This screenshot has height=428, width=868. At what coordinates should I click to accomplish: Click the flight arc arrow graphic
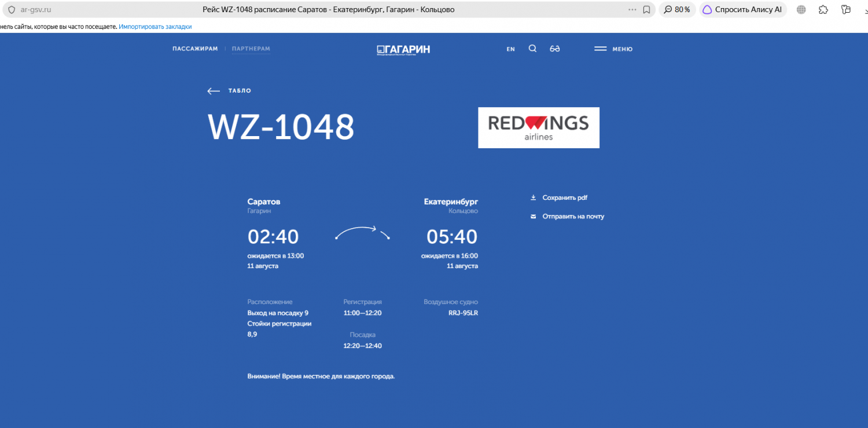coord(363,233)
